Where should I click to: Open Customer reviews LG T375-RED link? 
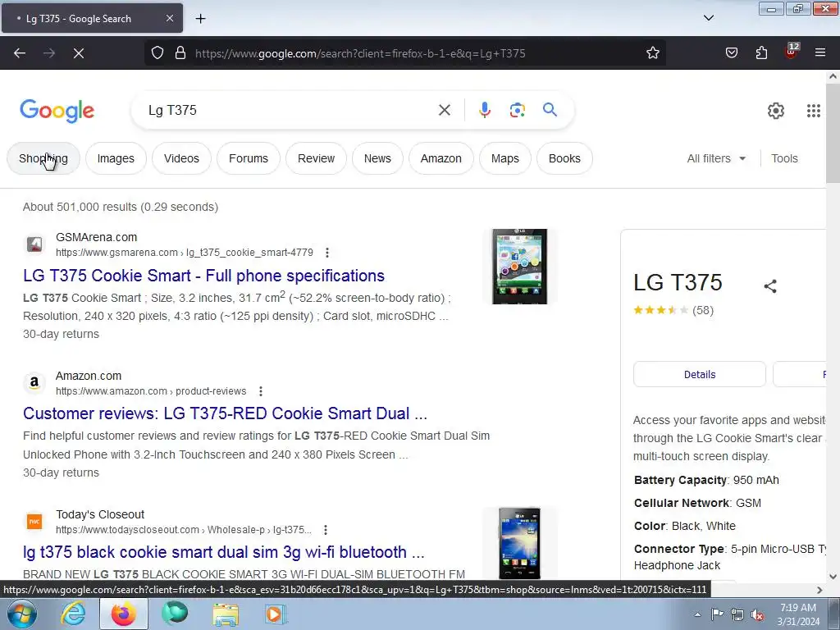(225, 413)
